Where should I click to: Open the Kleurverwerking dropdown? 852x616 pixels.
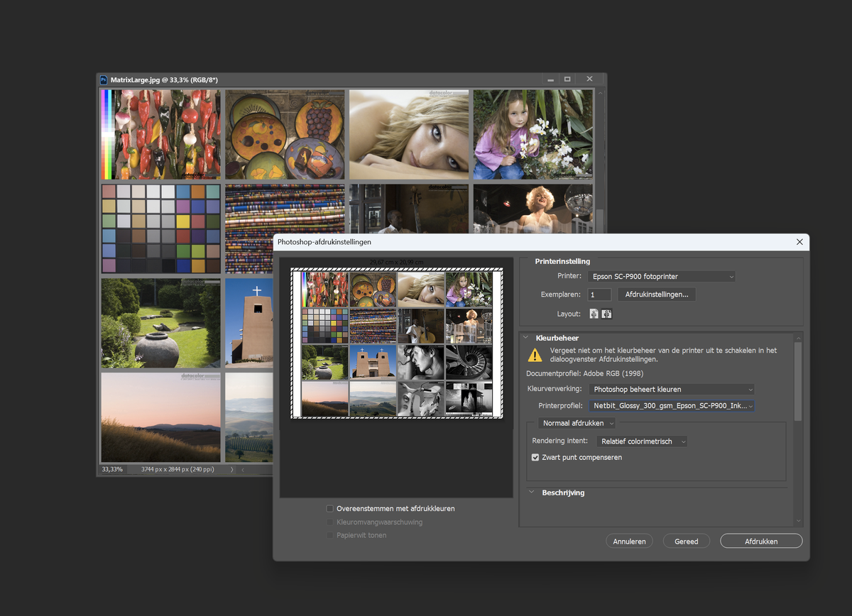[x=672, y=389]
